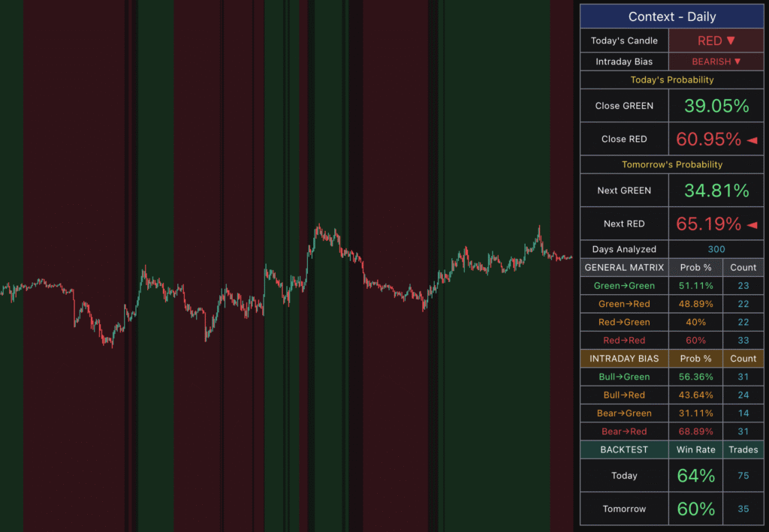Click the INTRADAY BIAS section header

click(x=624, y=359)
